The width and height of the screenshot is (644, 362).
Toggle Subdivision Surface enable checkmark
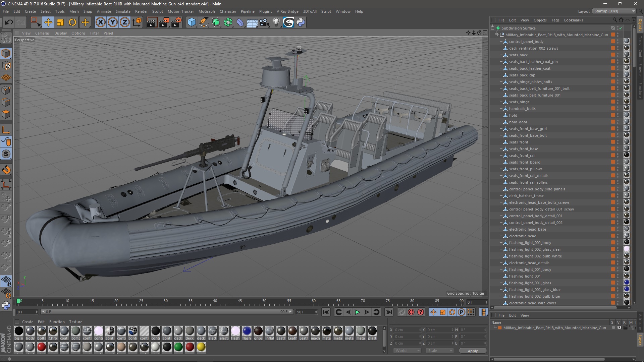621,28
